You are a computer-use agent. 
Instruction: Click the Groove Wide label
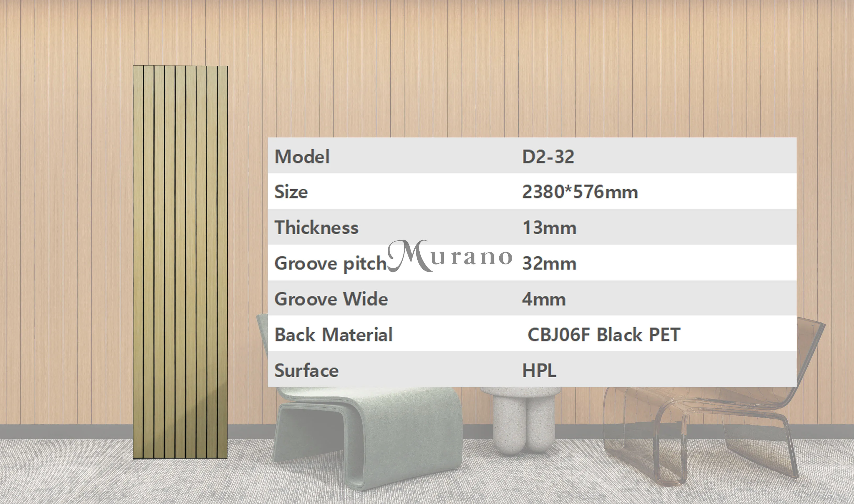click(331, 299)
